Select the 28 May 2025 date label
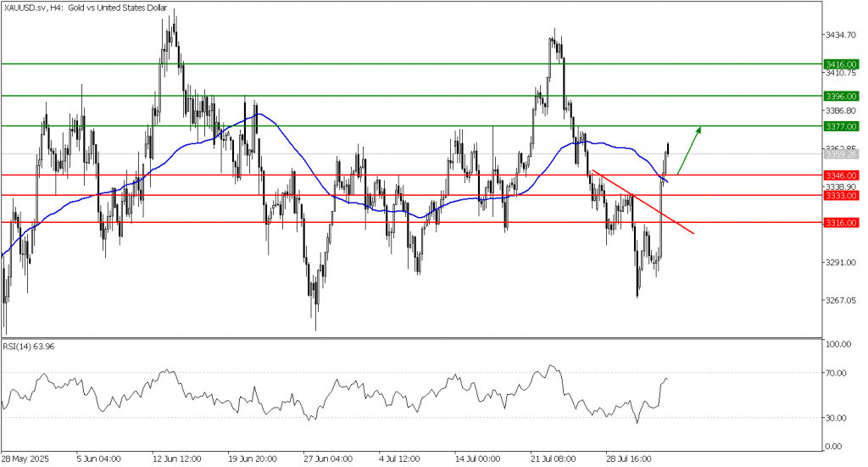The height and width of the screenshot is (467, 868). tap(25, 459)
